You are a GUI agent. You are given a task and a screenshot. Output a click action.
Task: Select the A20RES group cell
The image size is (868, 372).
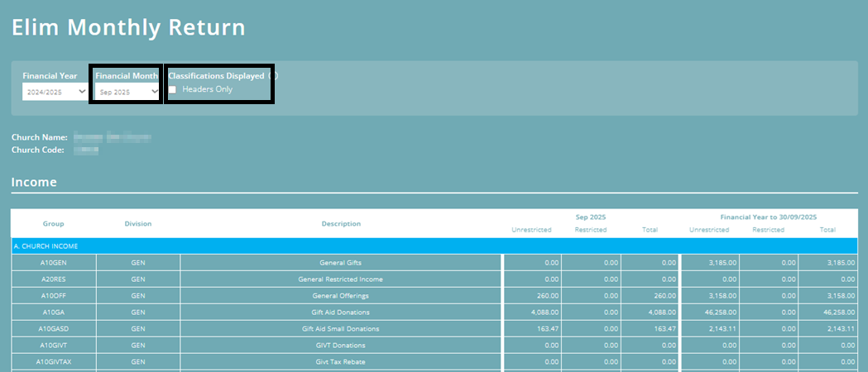(x=54, y=279)
